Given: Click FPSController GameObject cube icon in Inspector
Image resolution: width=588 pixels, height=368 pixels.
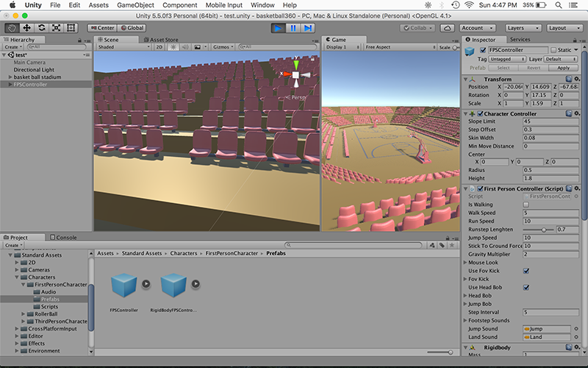Looking at the screenshot, I should (470, 52).
